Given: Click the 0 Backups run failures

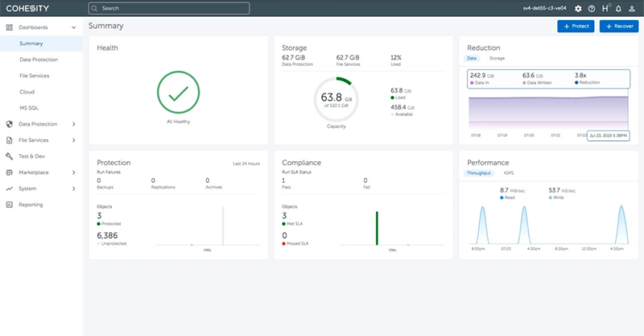Looking at the screenshot, I should point(99,180).
